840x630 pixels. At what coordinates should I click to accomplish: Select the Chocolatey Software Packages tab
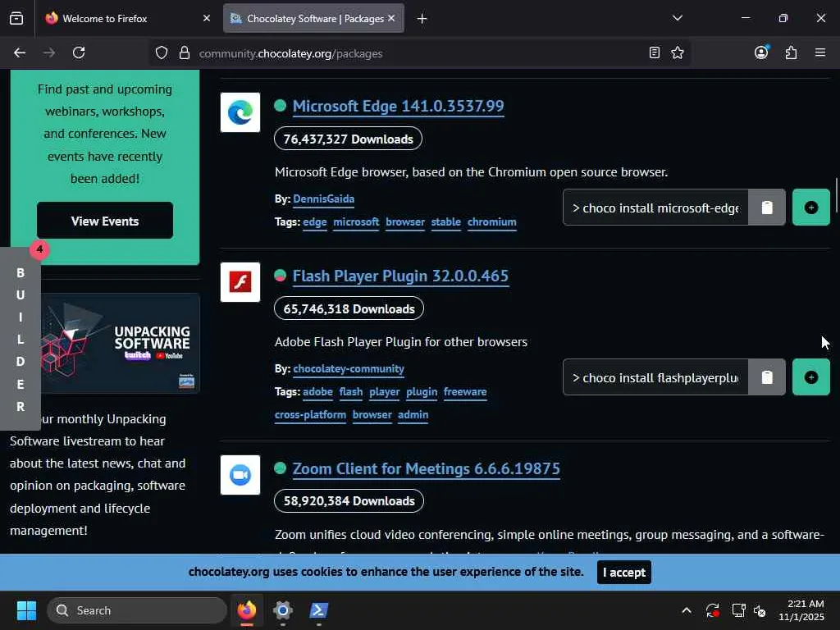(313, 18)
